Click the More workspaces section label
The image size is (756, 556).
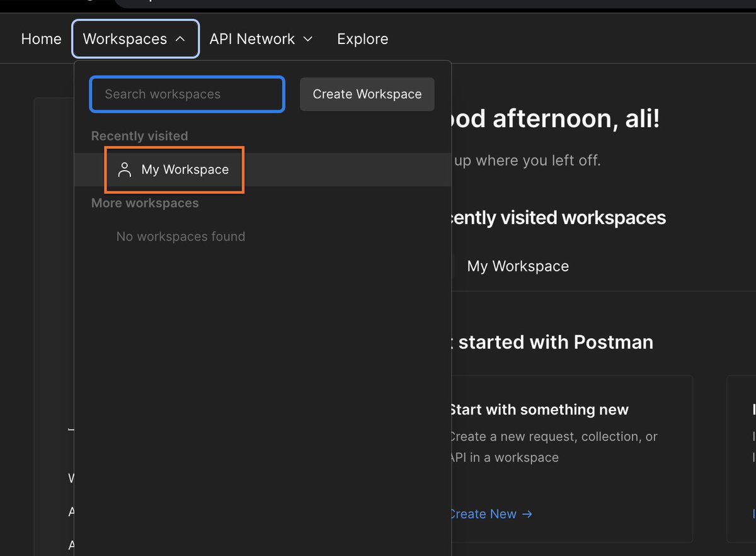click(x=145, y=203)
